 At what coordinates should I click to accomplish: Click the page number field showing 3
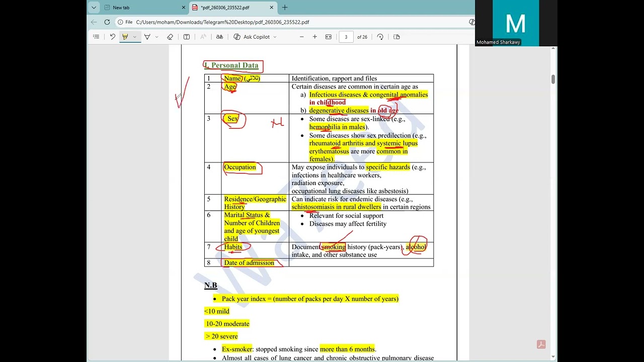346,37
